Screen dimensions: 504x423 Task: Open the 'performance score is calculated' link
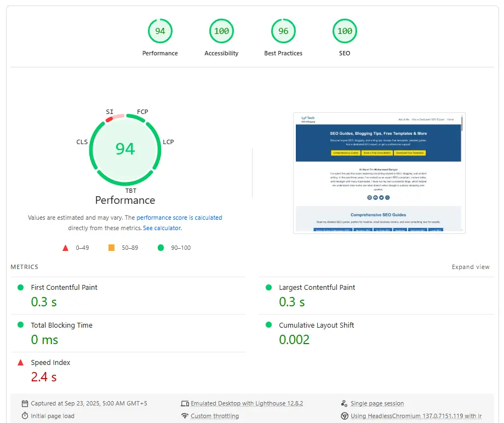179,218
